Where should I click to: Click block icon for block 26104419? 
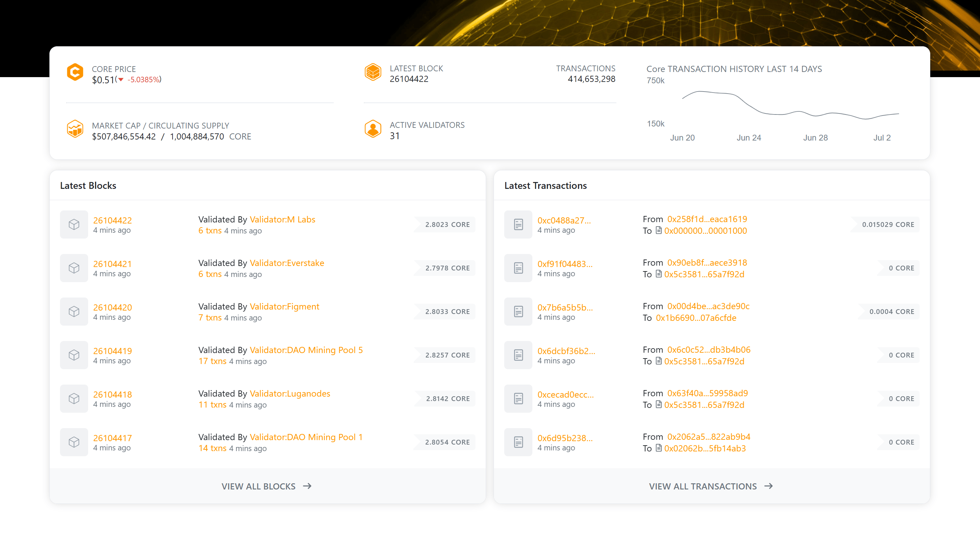[74, 355]
